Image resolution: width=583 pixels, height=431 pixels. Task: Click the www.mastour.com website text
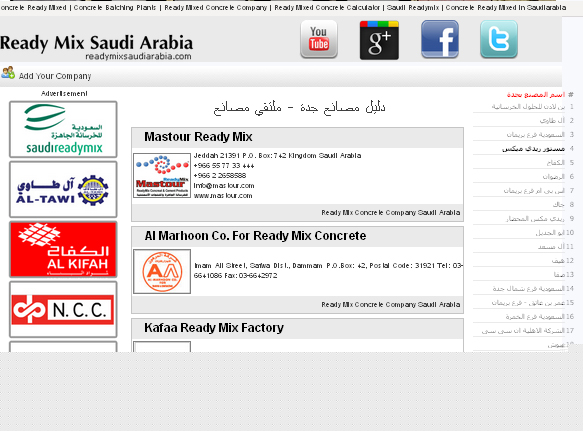(223, 196)
